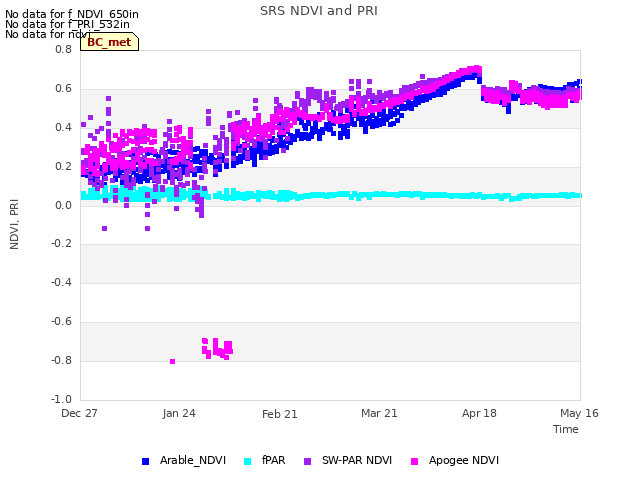The height and width of the screenshot is (480, 640).
Task: Click the Jan 24 x-axis tick label
Action: 179,413
